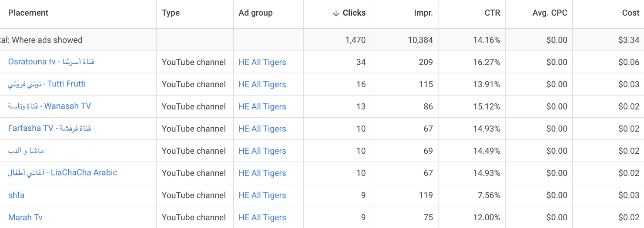Screen dimensions: 644x228
Task: Sort by the CTR column header
Action: tap(492, 13)
